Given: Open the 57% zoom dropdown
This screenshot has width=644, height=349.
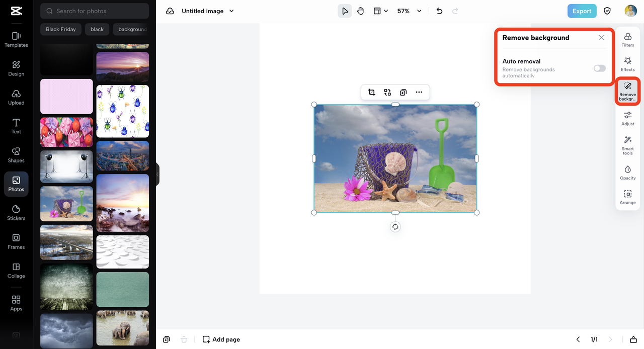Looking at the screenshot, I should (410, 11).
